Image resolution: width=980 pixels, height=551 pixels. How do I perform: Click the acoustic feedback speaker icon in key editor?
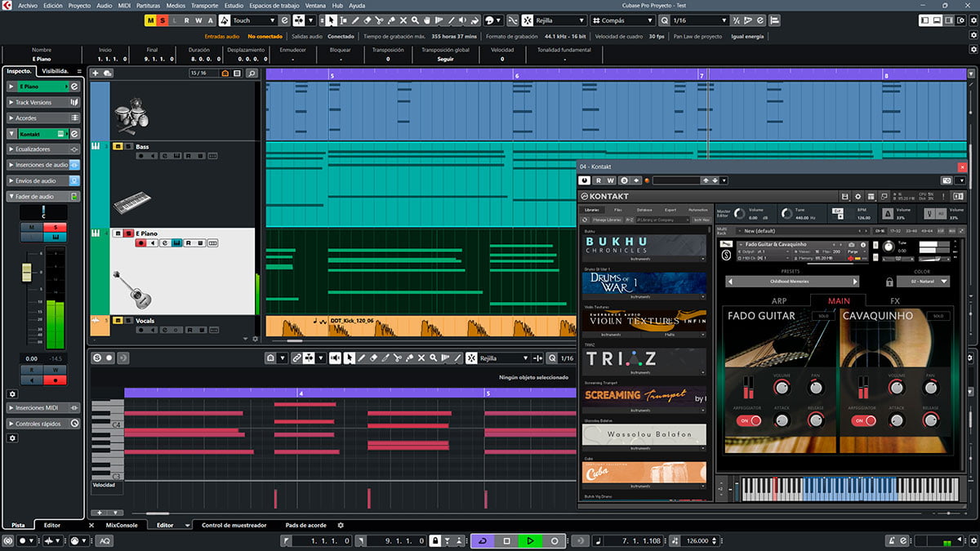click(x=336, y=358)
